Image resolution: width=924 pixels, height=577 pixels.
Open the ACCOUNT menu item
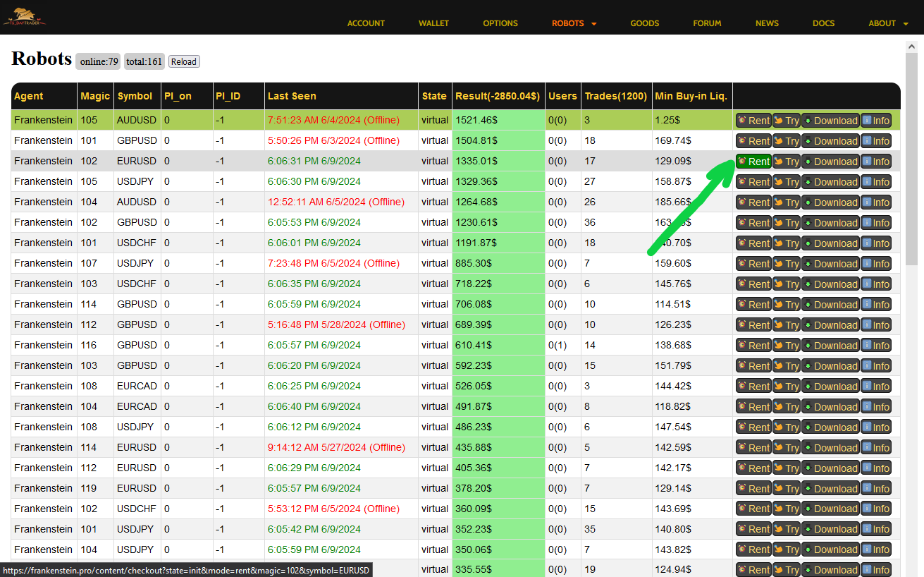[366, 23]
